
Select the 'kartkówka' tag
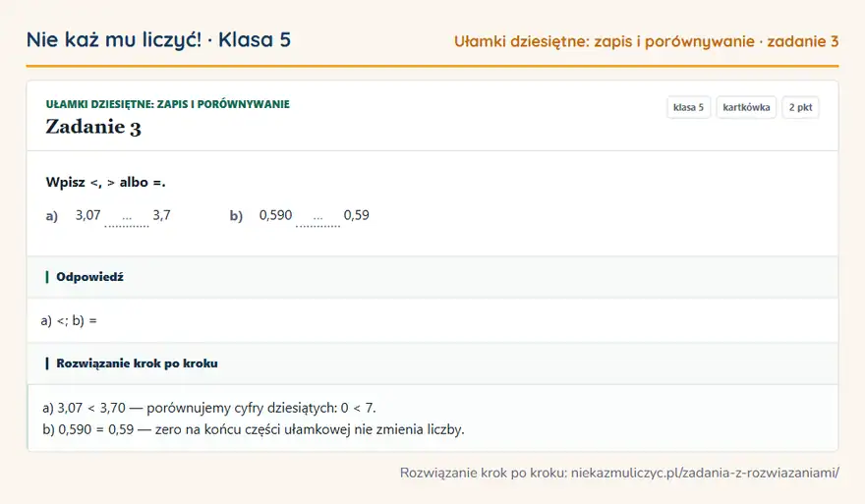pyautogui.click(x=746, y=107)
